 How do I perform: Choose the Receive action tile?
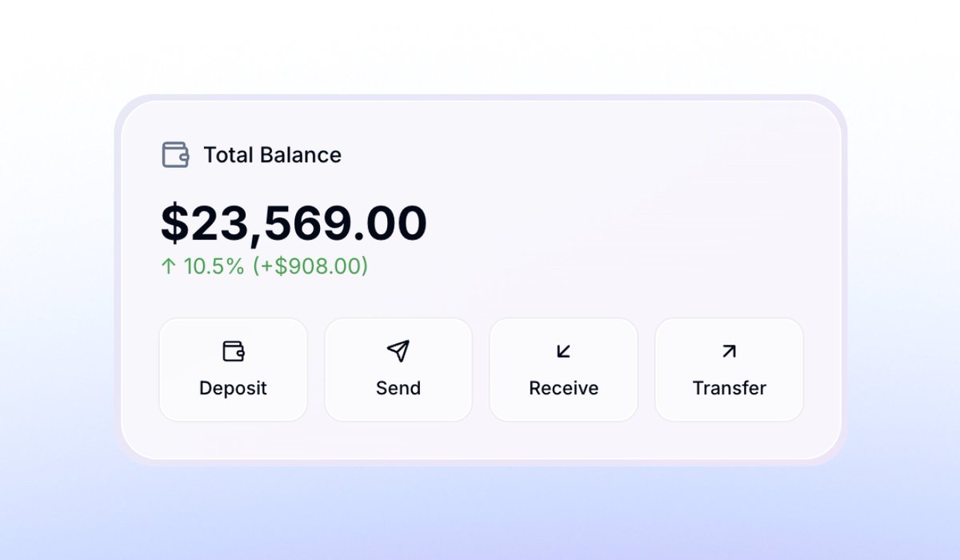tap(563, 370)
